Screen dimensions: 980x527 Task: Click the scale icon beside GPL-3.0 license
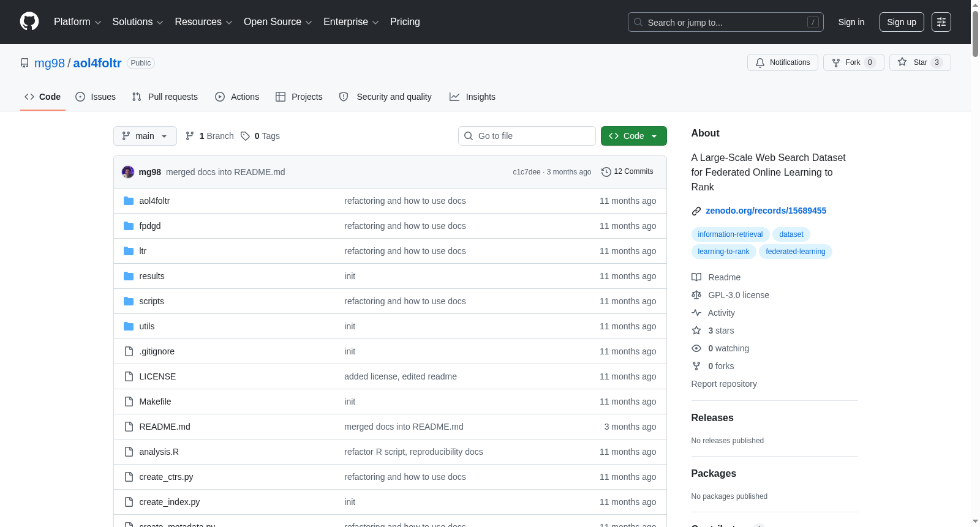(696, 295)
